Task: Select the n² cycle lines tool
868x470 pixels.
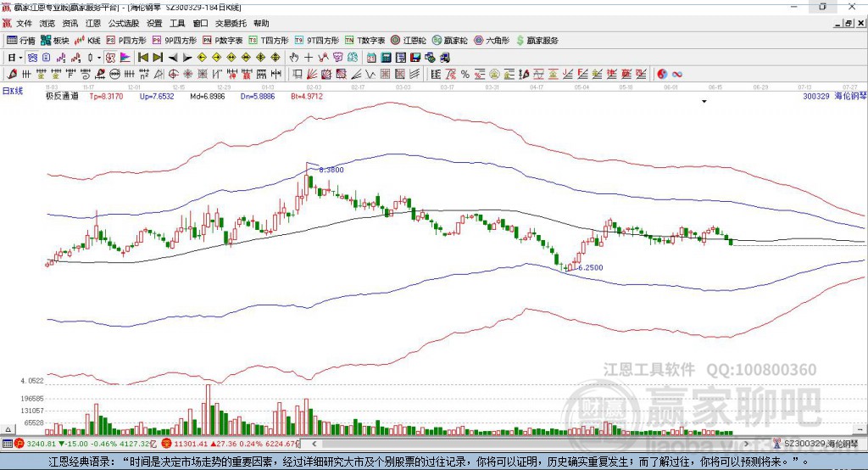Action: pyautogui.click(x=144, y=74)
